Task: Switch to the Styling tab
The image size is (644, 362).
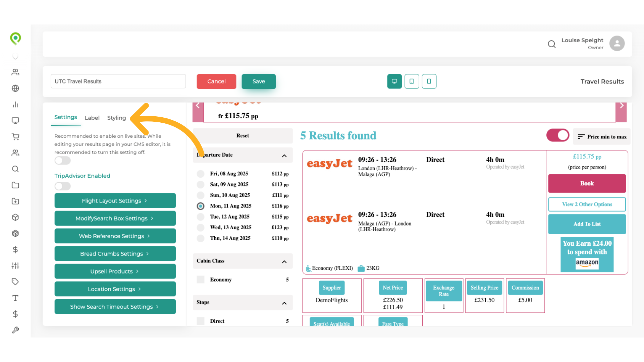Action: click(x=116, y=118)
